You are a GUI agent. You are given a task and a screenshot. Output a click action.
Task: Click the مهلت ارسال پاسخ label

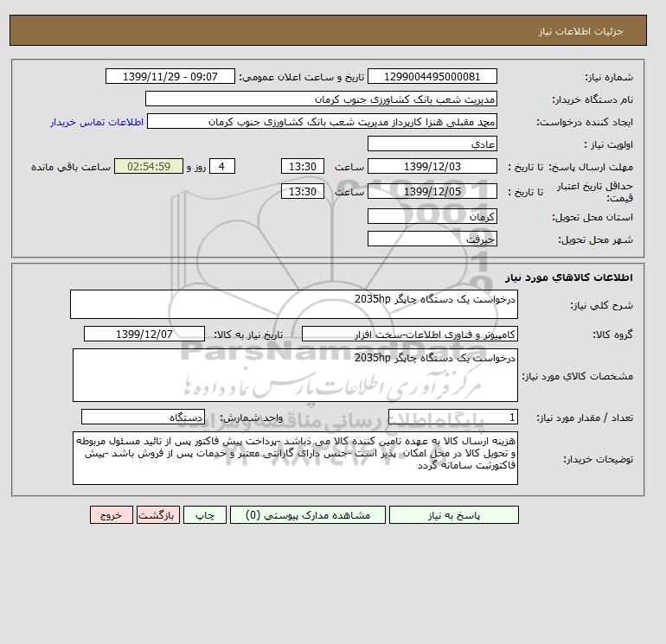(x=592, y=167)
